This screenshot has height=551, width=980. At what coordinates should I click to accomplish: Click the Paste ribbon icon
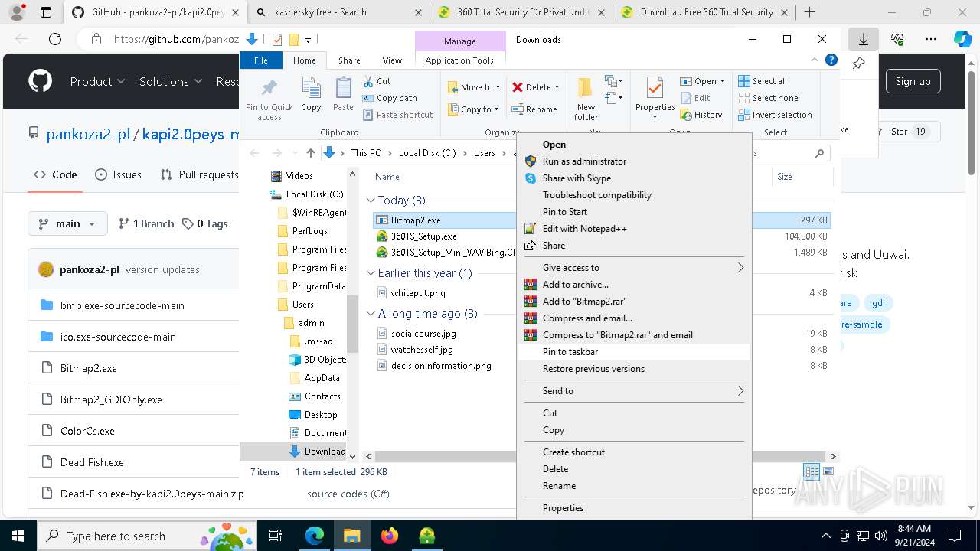click(343, 88)
